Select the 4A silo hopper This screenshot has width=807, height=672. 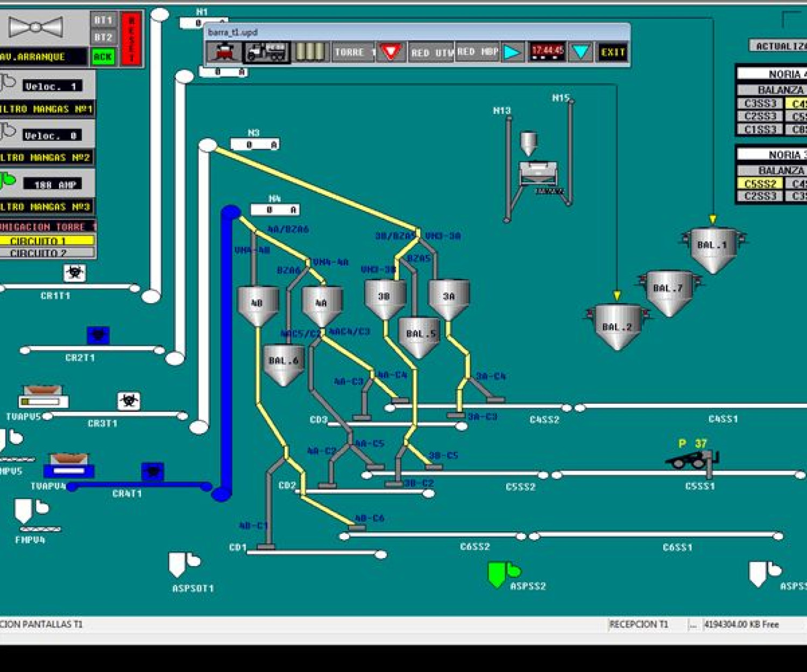pyautogui.click(x=321, y=305)
